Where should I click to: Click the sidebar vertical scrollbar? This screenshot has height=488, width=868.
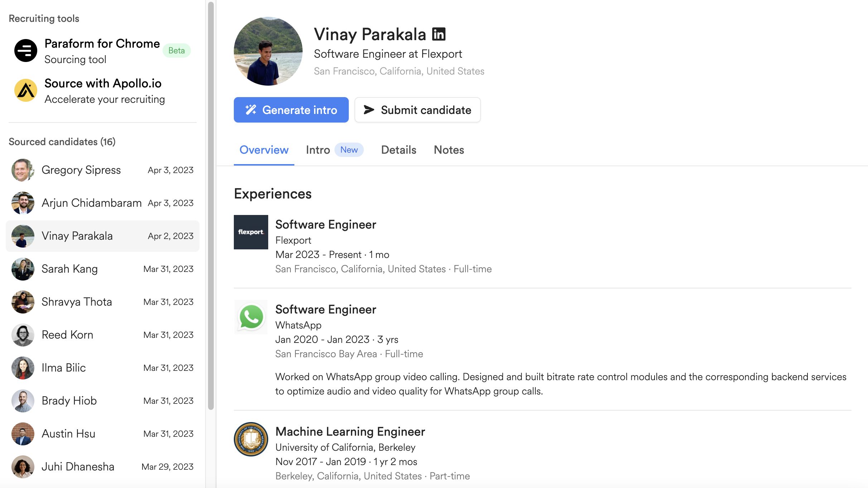211,206
